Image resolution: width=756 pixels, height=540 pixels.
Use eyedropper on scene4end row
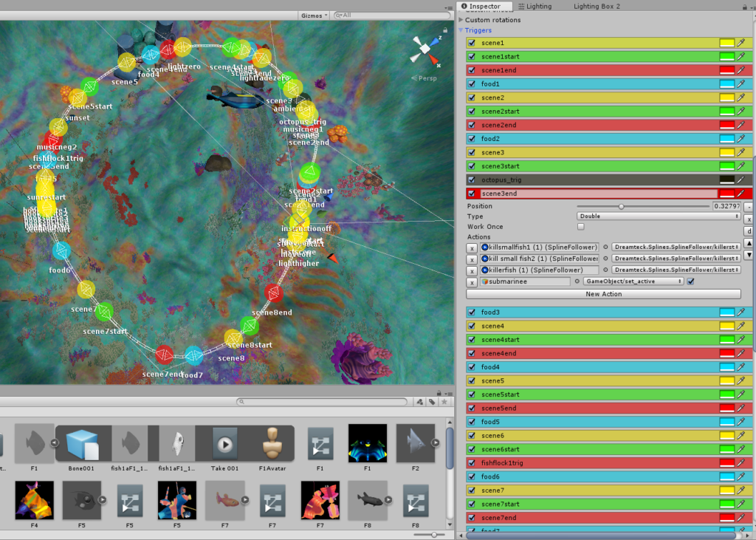(741, 353)
